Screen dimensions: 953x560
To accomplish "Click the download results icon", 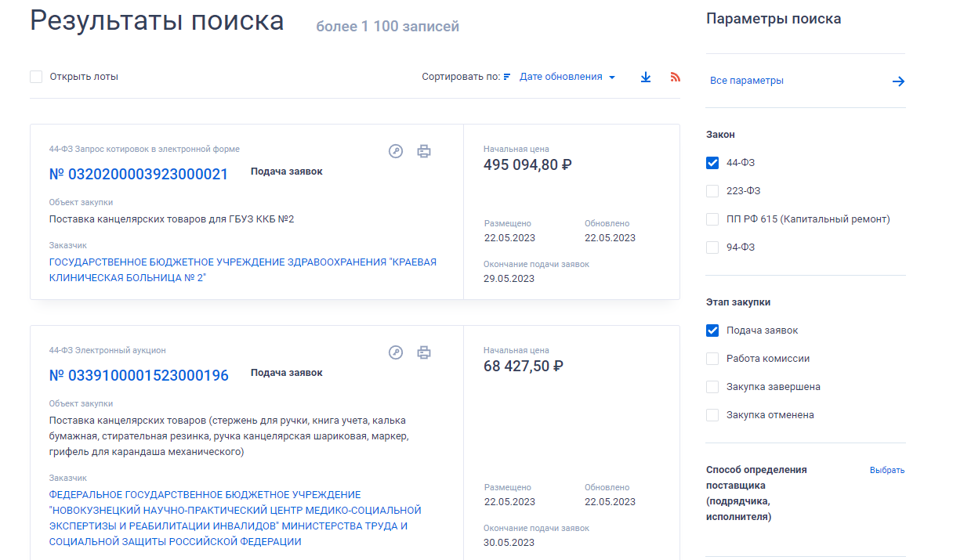I will tap(645, 77).
